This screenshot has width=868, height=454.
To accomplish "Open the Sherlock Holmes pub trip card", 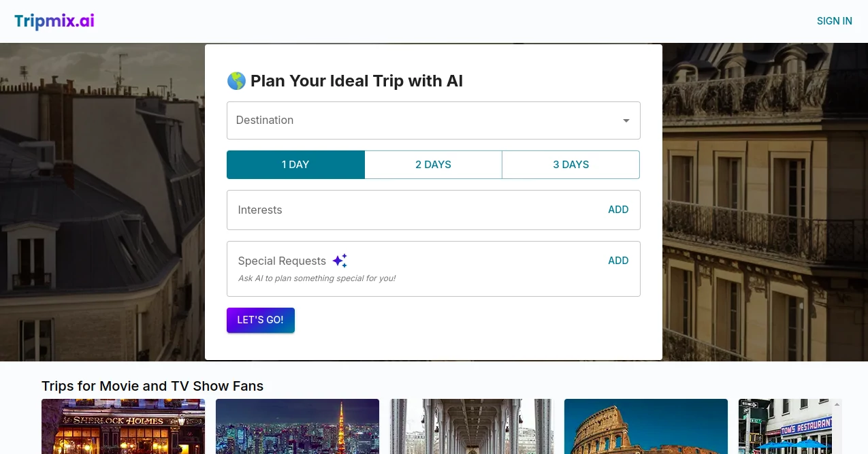I will click(123, 426).
